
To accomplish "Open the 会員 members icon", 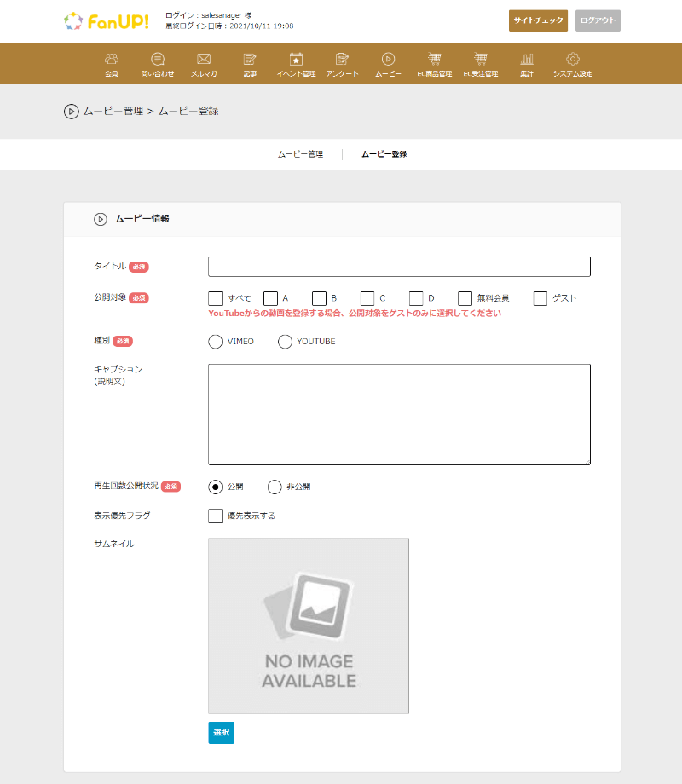I will point(112,60).
